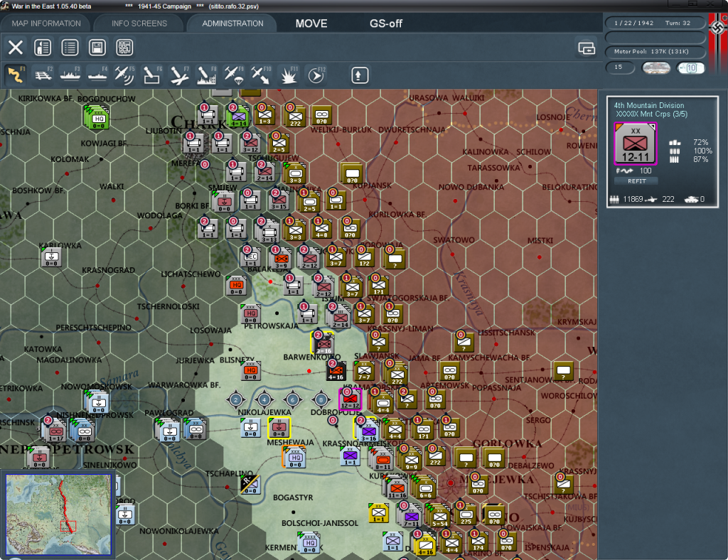Screen dimensions: 728x560
Task: Select the yellow-bordered supply unit near Meshewaja
Action: [x=279, y=427]
